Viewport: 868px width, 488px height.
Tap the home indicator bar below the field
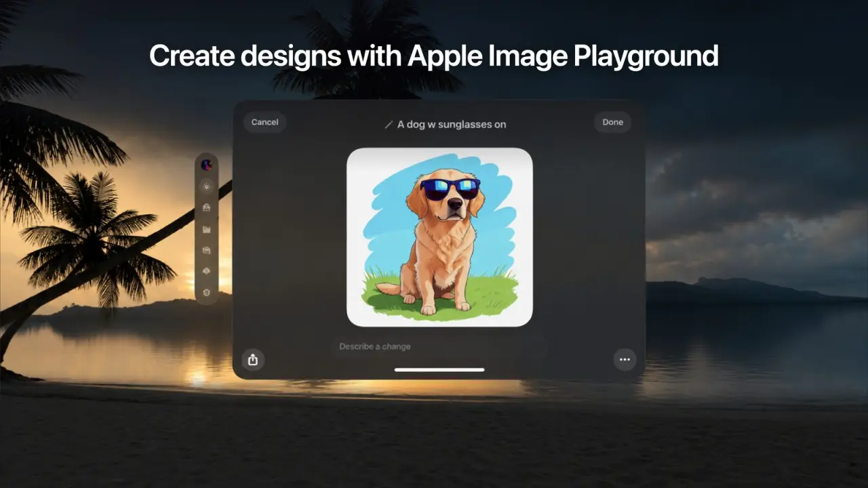439,369
